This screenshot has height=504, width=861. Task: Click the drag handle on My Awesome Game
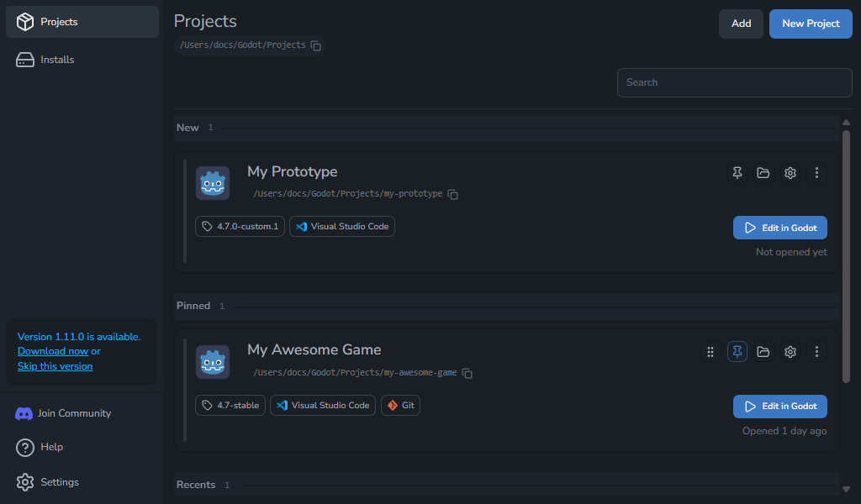coord(710,351)
